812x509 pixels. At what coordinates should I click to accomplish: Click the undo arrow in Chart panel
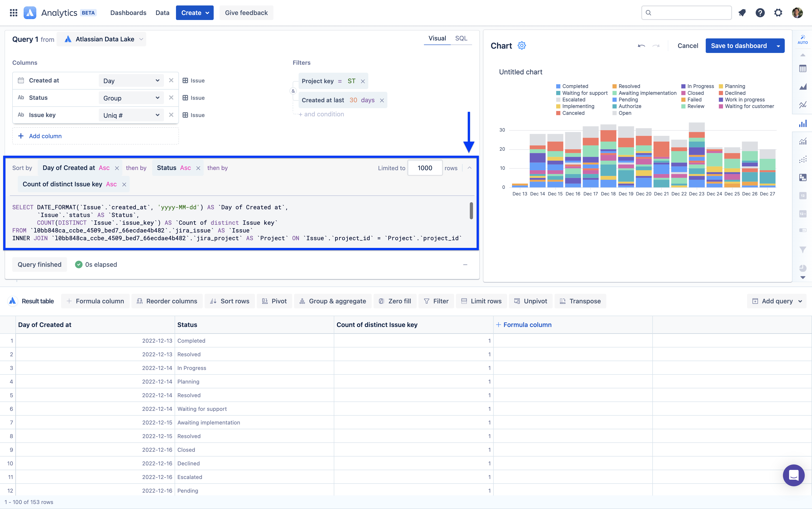pos(641,46)
